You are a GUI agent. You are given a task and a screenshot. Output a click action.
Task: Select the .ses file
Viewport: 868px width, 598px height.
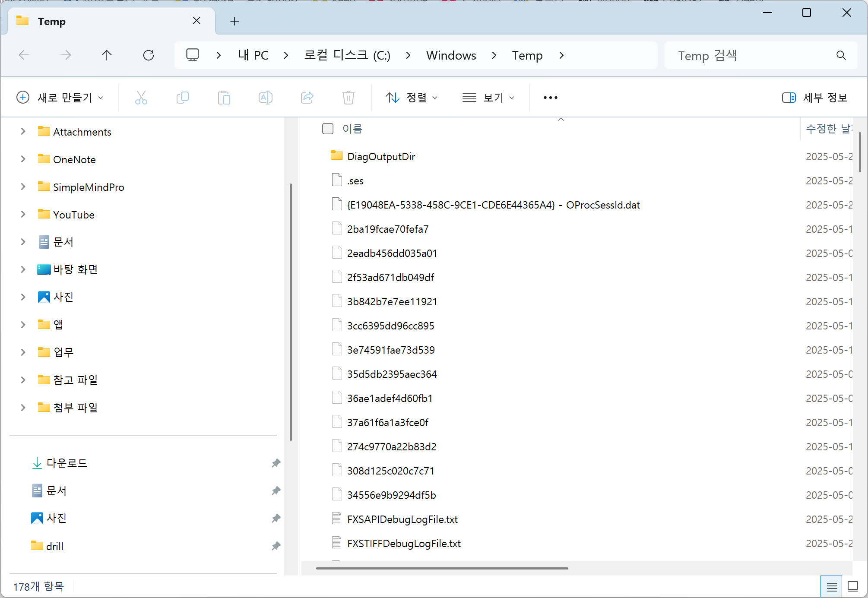coord(355,180)
